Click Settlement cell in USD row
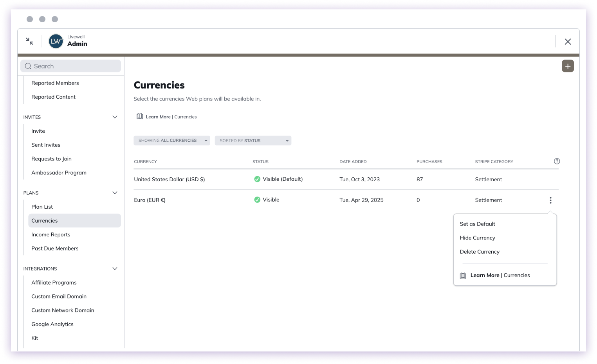The width and height of the screenshot is (597, 364). 488,179
